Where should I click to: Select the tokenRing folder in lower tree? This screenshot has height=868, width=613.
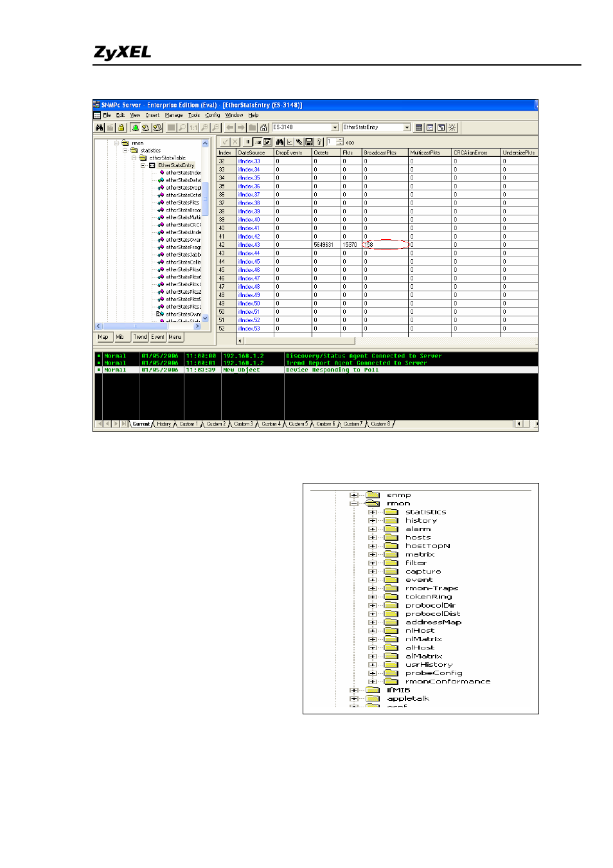[x=419, y=597]
